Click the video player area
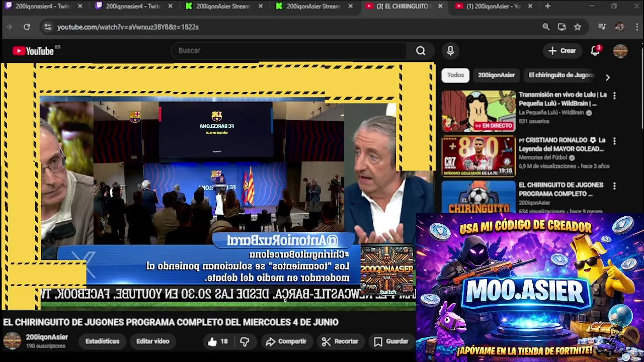644x362 pixels. [x=217, y=186]
